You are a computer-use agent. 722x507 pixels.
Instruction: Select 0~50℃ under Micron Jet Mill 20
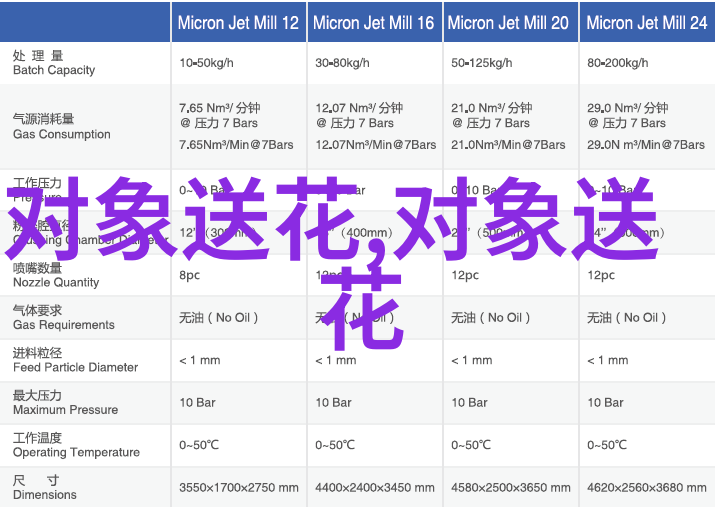471,445
